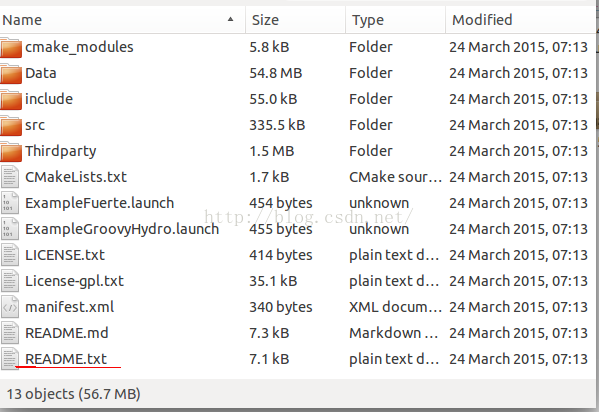Select the LICENSE.txt file row
Image resolution: width=599 pixels, height=412 pixels.
tap(297, 255)
